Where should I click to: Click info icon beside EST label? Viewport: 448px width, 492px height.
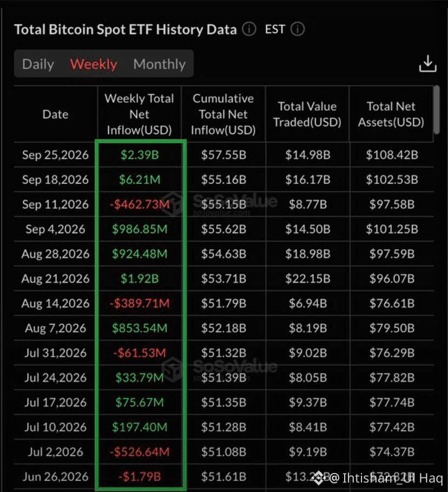(x=297, y=29)
